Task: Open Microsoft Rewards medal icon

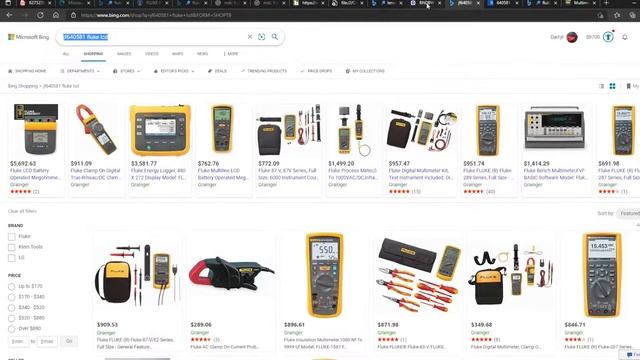Action: tap(608, 37)
